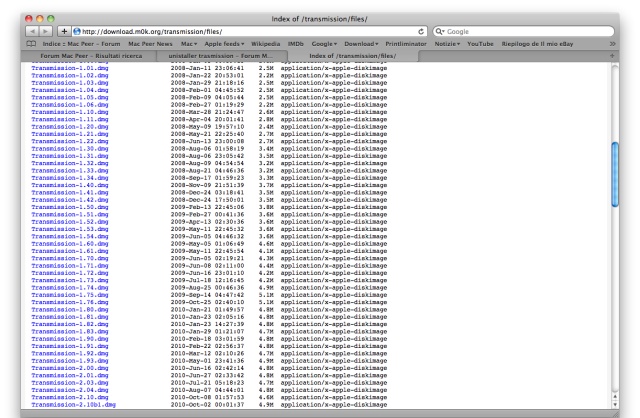
Task: Expand the Google bookmarks dropdown
Action: coord(324,44)
